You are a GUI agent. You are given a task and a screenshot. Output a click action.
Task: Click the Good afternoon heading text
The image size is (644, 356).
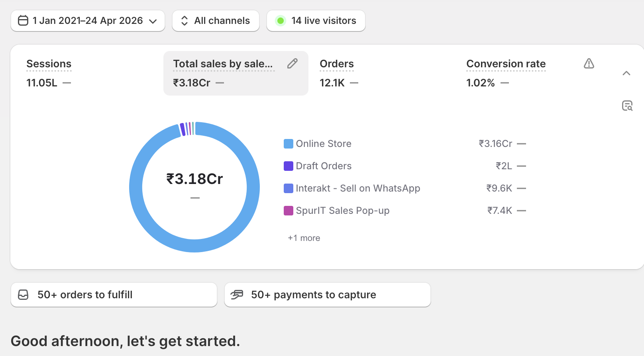[x=126, y=341]
